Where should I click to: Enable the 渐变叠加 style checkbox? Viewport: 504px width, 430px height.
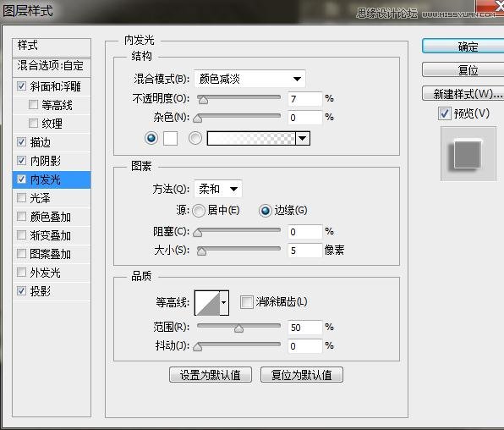(21, 235)
